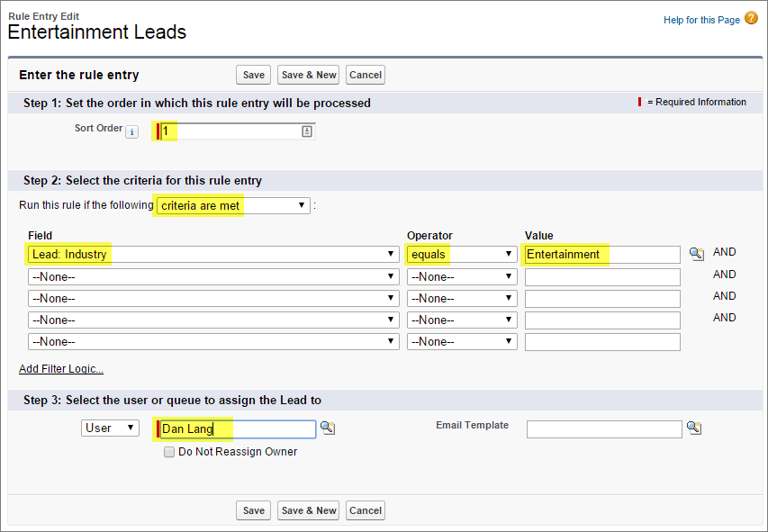
Task: Open the 'equals' operator dropdown
Action: [x=462, y=254]
